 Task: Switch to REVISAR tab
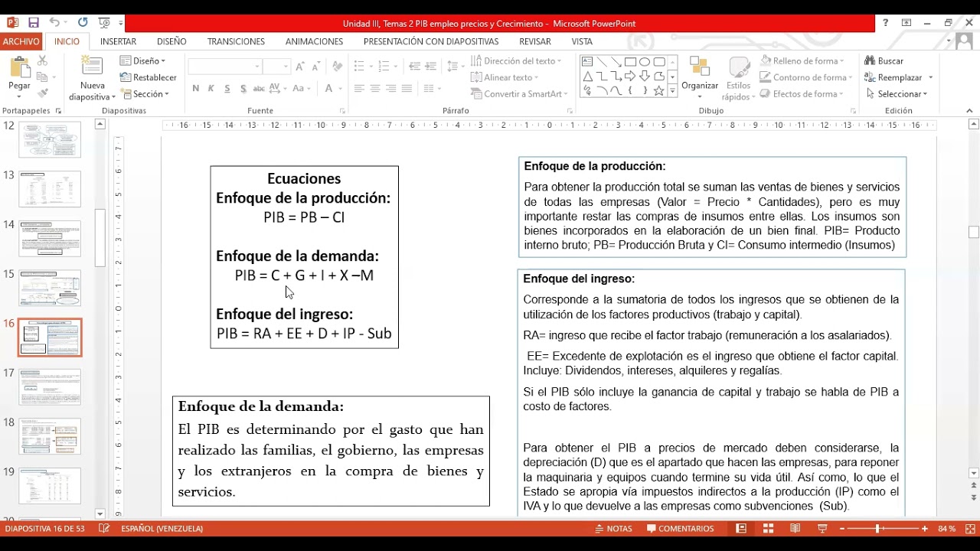click(x=534, y=41)
